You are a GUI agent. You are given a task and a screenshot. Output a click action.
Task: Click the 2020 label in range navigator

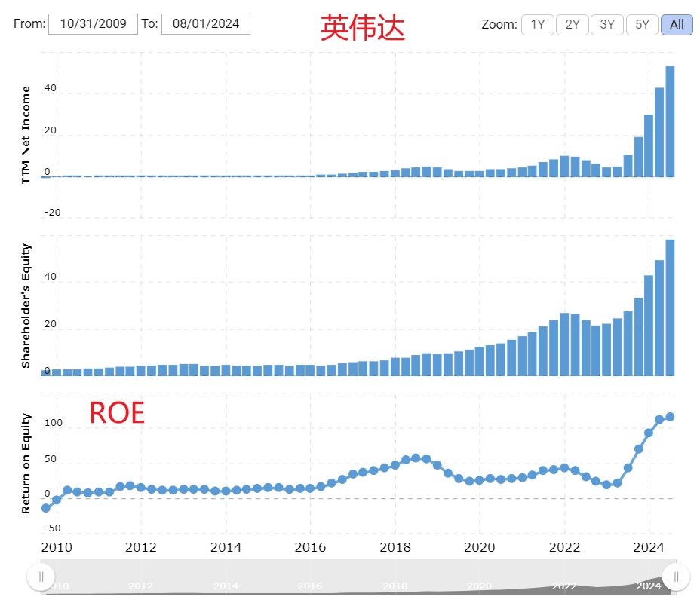point(480,586)
